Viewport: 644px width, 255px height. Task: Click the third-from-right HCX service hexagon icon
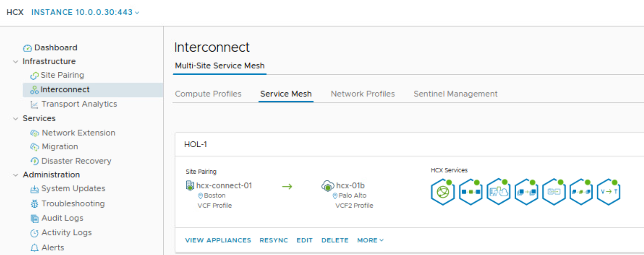coord(553,192)
